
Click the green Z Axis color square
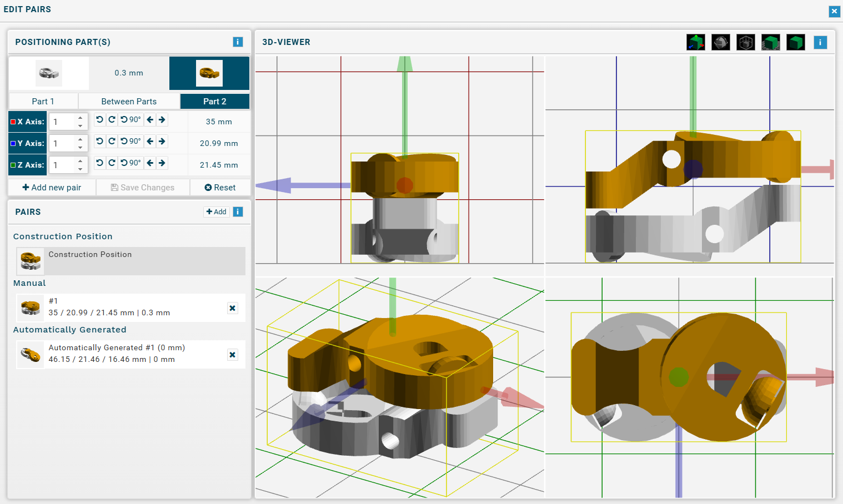[x=13, y=165]
